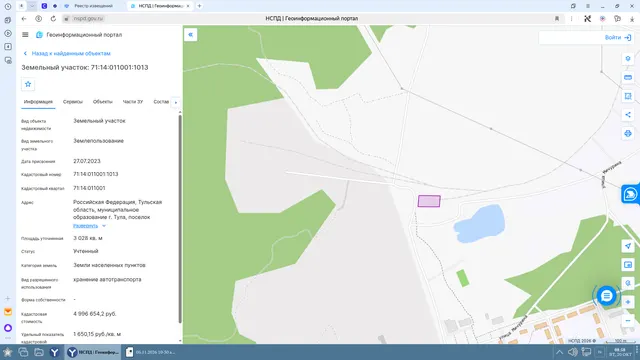Click the nspd.gov.ru address field
Image resolution: width=640 pixels, height=360 pixels.
pos(88,19)
